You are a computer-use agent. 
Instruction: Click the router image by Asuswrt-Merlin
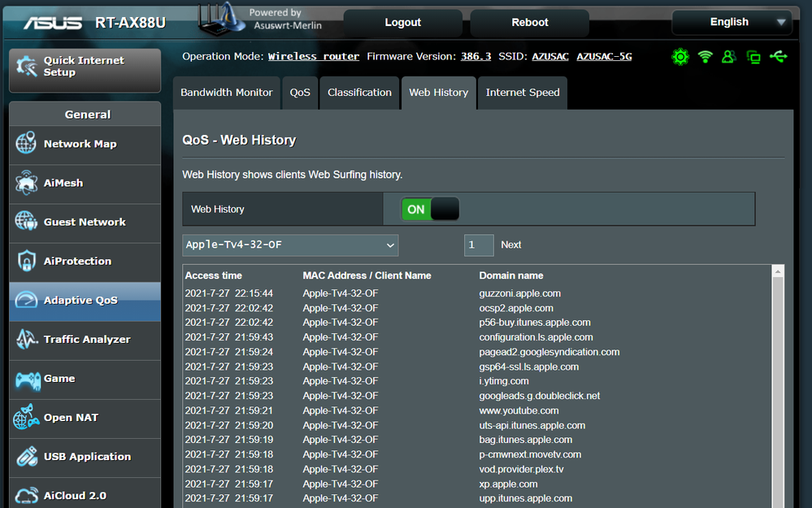(x=221, y=19)
